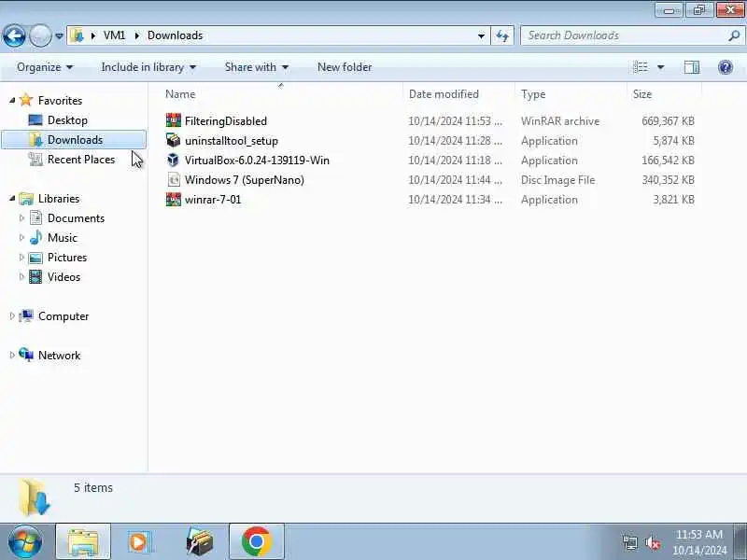Collapse the Libraries section
The height and width of the screenshot is (560, 747).
[12, 198]
